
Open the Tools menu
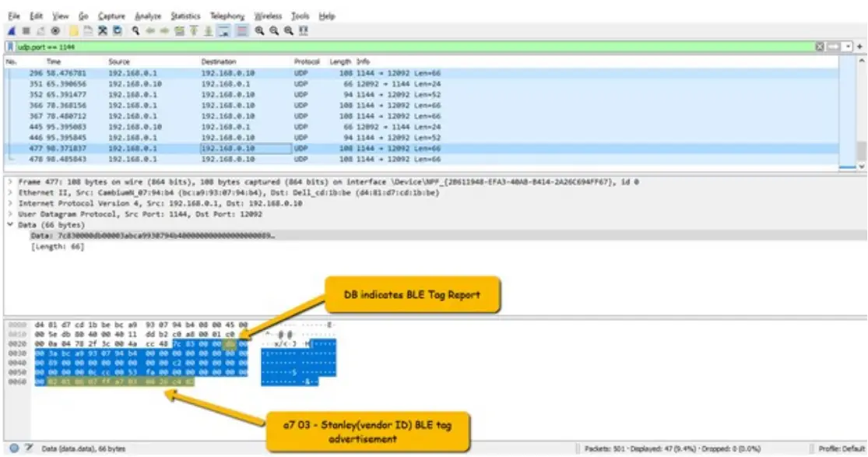[x=300, y=16]
